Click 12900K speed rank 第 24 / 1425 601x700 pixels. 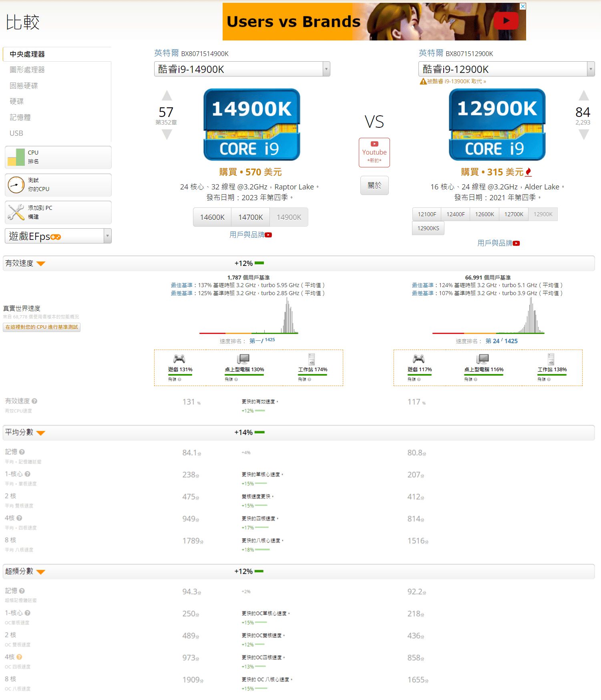point(501,341)
